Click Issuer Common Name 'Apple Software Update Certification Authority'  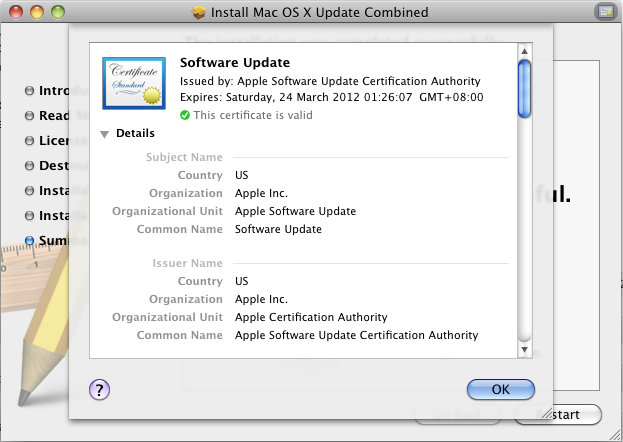pyautogui.click(x=356, y=335)
